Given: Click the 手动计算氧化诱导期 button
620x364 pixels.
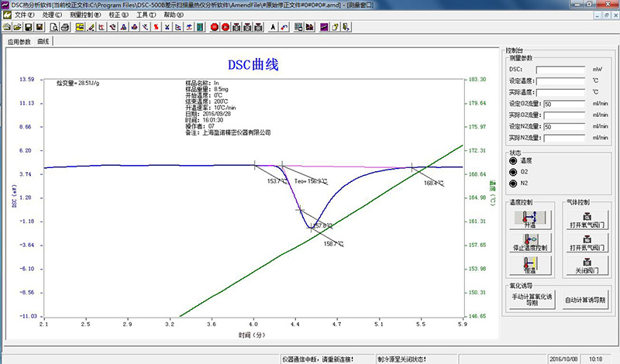Looking at the screenshot, I should [x=530, y=300].
